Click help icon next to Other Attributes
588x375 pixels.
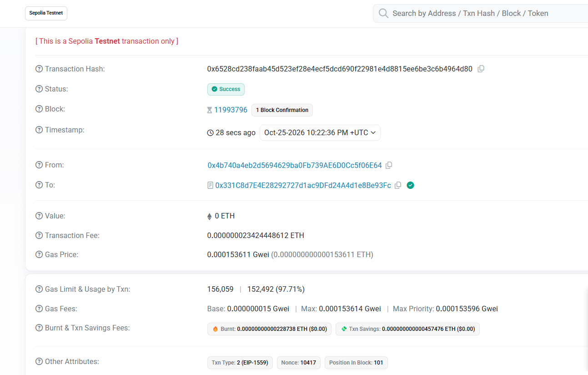click(39, 362)
